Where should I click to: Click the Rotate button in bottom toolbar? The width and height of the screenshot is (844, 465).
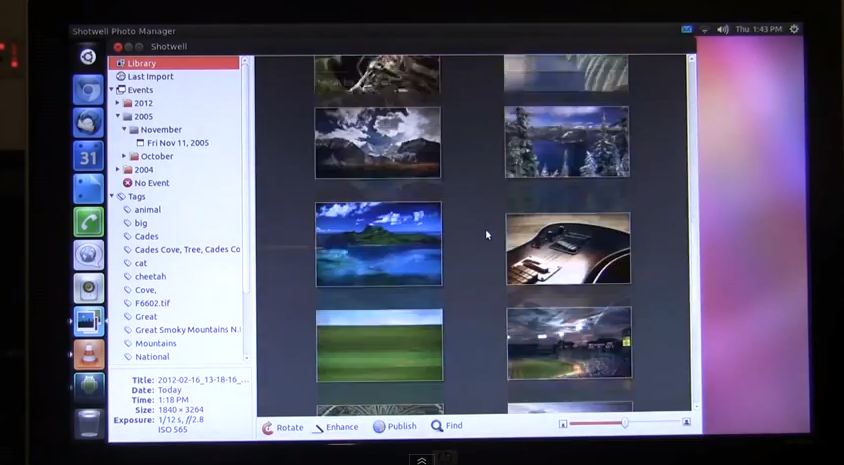283,427
